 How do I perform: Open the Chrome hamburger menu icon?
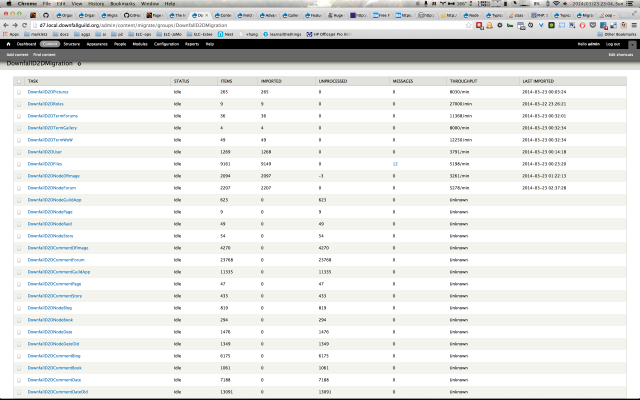pos(634,25)
